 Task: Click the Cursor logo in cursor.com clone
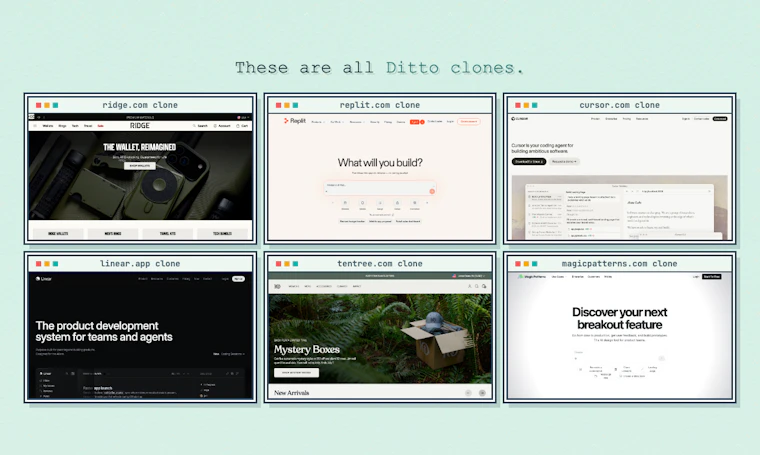point(519,119)
